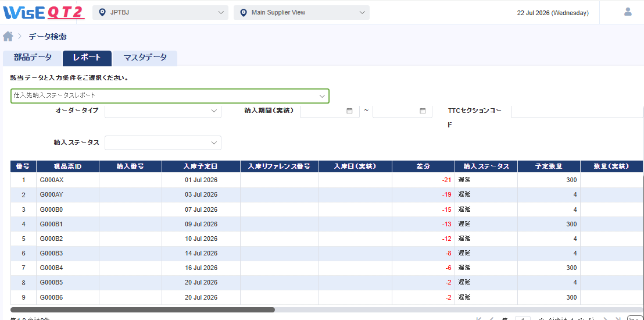Click the TTCセクションコード input field
644x320 pixels.
point(576,111)
